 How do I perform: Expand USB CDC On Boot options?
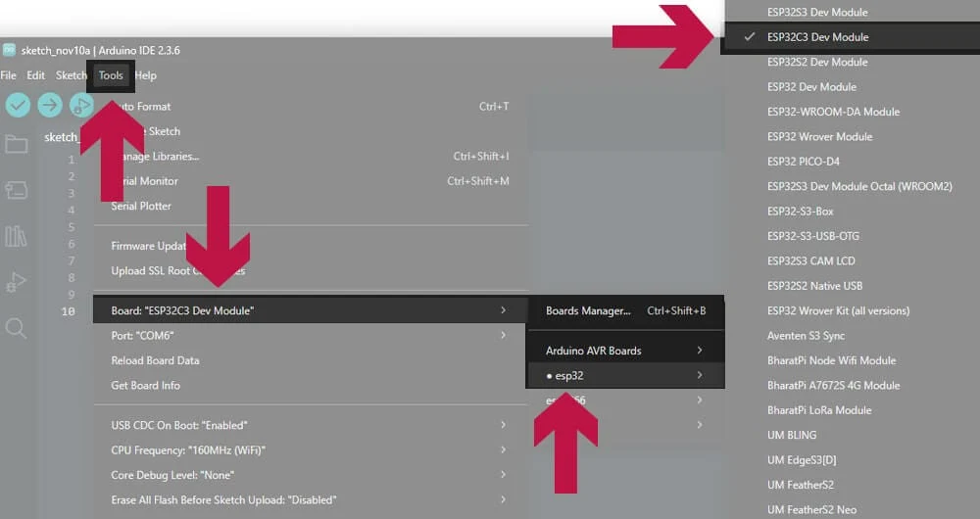click(x=311, y=425)
